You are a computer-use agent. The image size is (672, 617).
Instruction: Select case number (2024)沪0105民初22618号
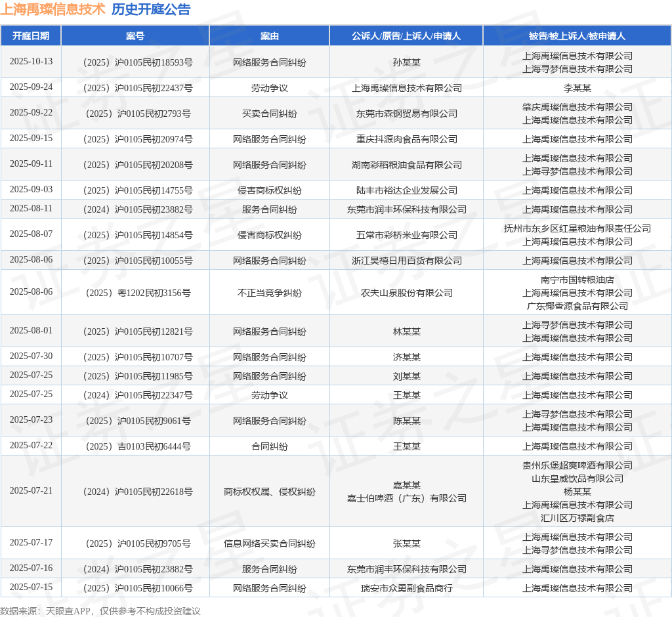tap(138, 492)
